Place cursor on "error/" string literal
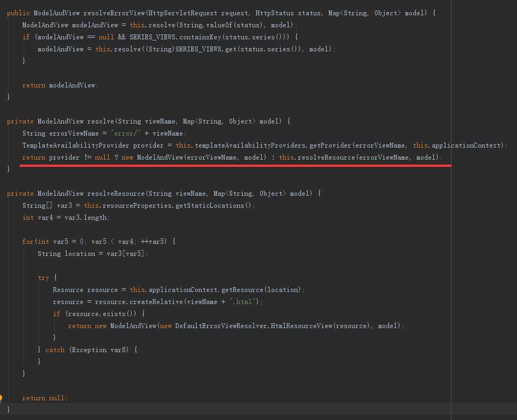The image size is (517, 420). click(x=127, y=133)
